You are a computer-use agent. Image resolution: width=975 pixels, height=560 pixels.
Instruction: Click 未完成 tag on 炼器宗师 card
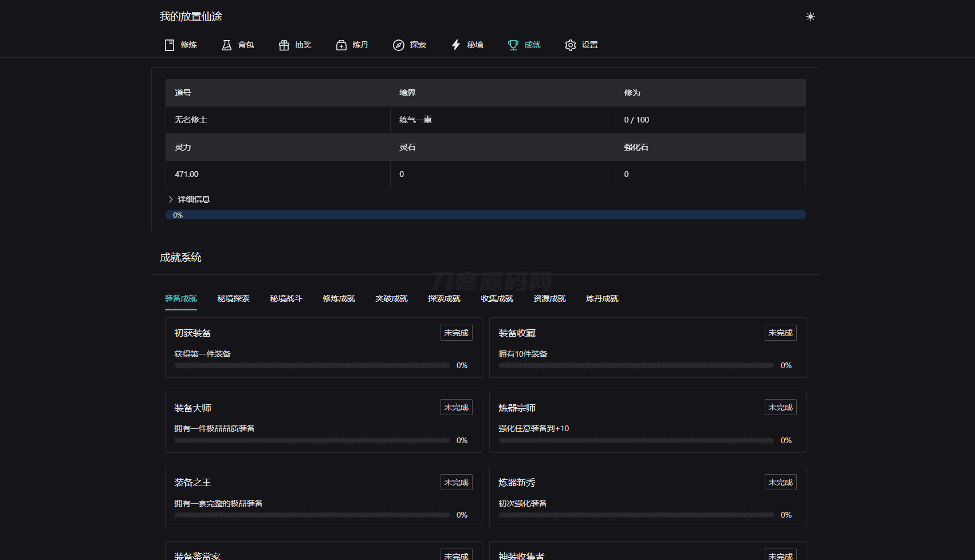(780, 407)
